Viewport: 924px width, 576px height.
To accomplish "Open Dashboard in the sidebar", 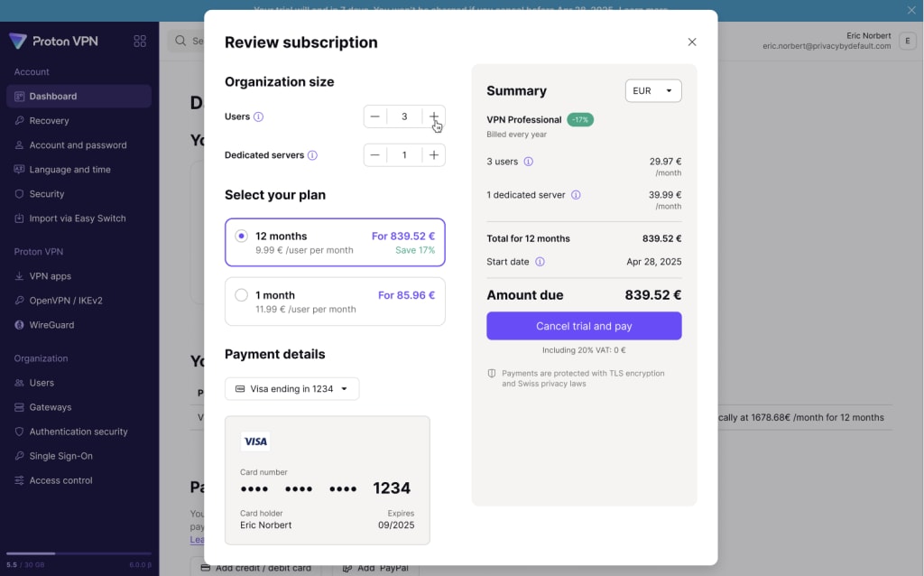I will coord(79,96).
